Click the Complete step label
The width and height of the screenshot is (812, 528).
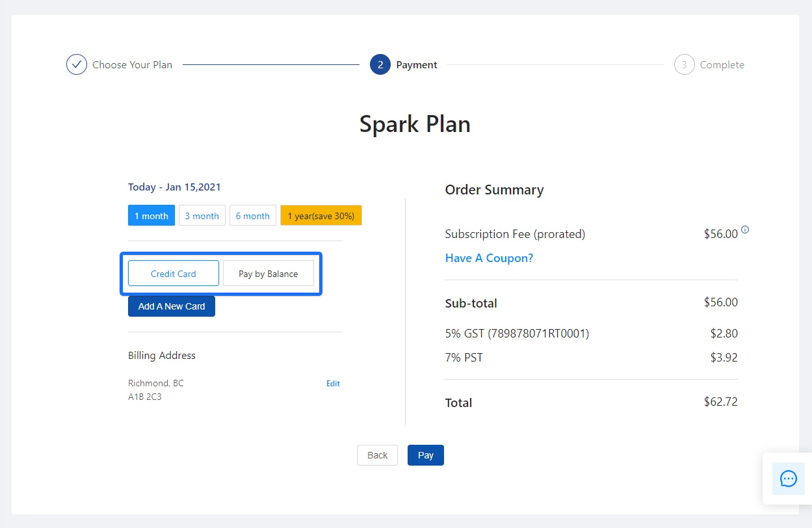click(722, 65)
